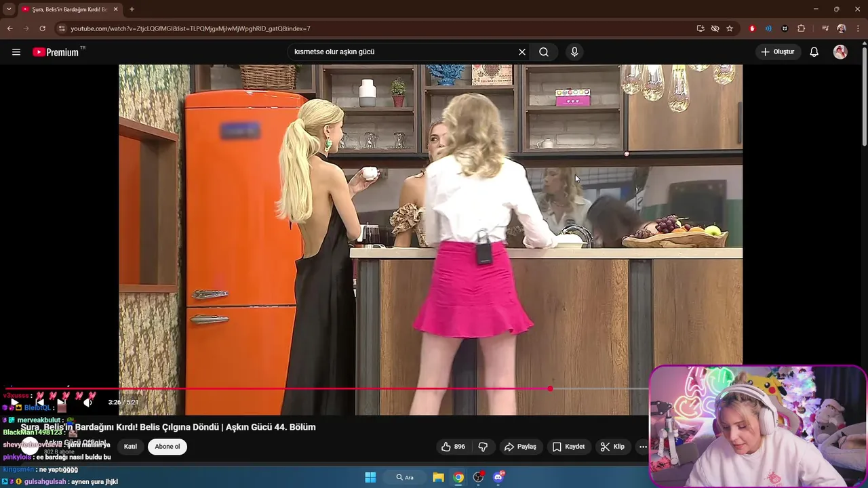Open the Aşkın Gücü Official channel avatar

30,446
